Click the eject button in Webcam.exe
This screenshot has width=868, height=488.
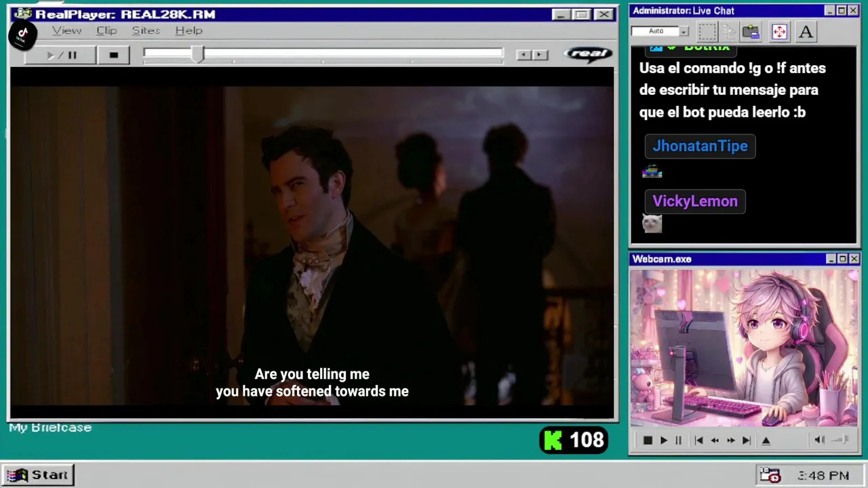coord(766,441)
